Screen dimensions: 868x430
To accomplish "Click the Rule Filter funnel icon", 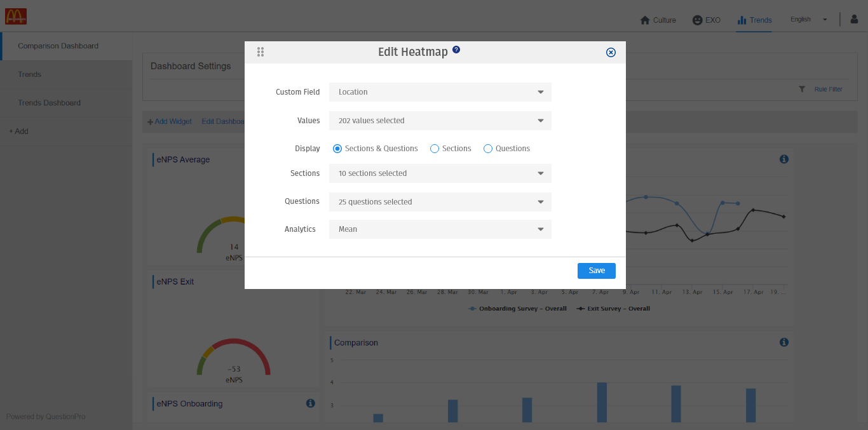I will pos(802,89).
